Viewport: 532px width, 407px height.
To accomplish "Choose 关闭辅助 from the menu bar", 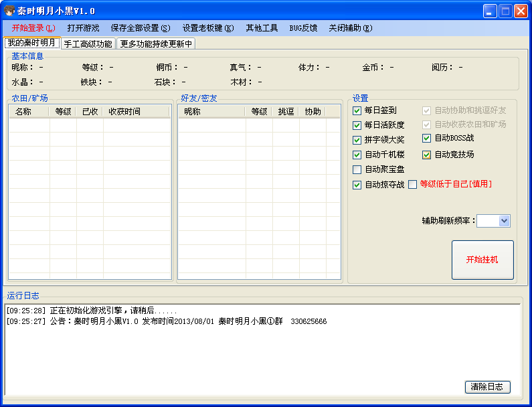I will (x=350, y=28).
